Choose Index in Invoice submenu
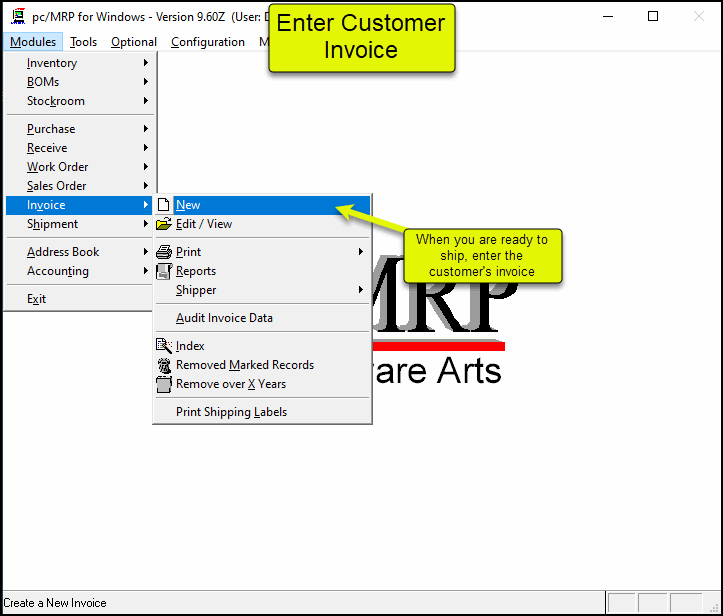 pos(262,346)
